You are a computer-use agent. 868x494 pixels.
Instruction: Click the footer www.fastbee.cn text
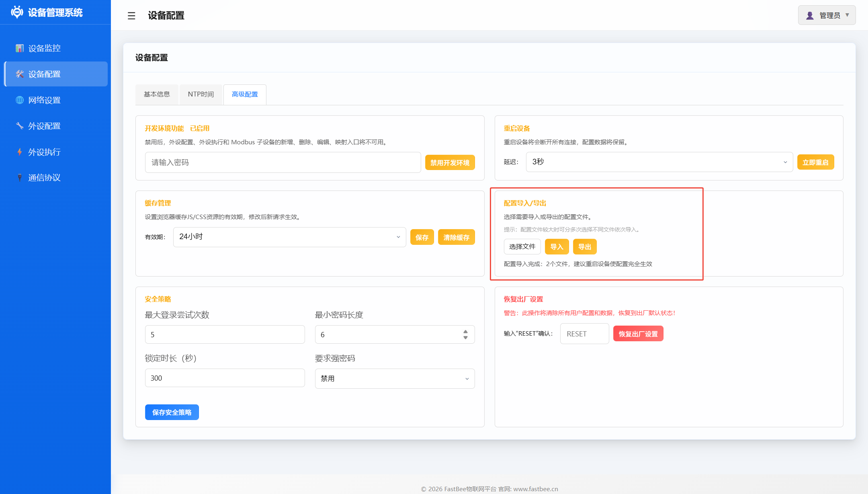point(536,489)
